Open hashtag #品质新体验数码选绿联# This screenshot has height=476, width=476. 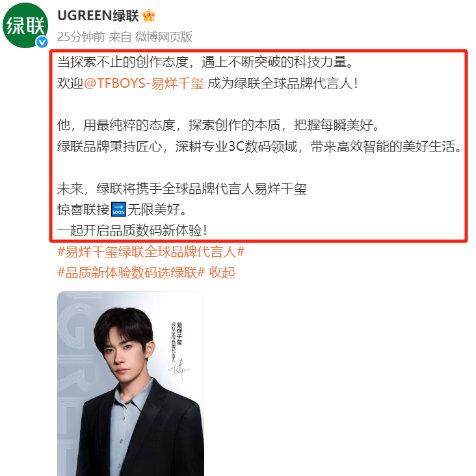(x=131, y=272)
